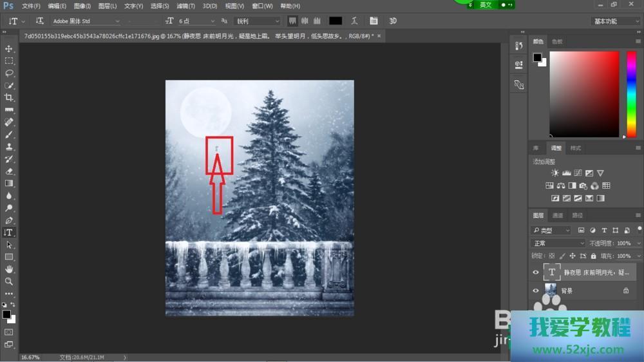Choose the Hand tool
Image resolution: width=644 pixels, height=362 pixels.
[x=9, y=269]
